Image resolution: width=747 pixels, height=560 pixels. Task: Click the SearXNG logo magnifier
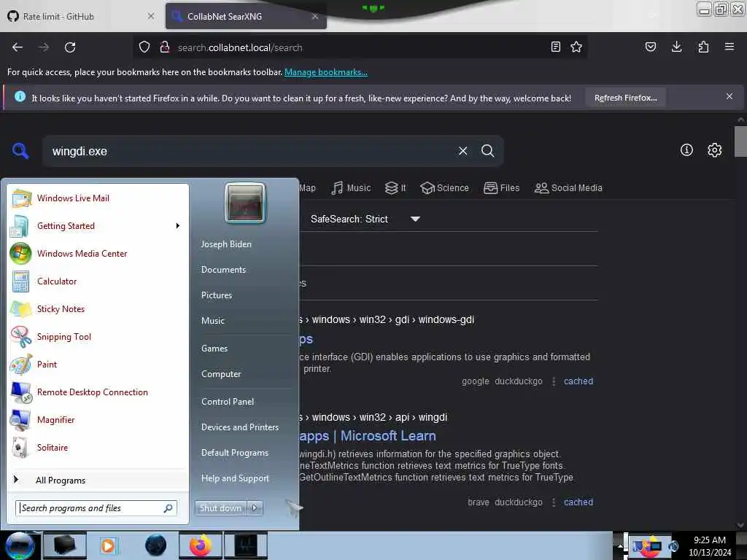click(x=20, y=151)
